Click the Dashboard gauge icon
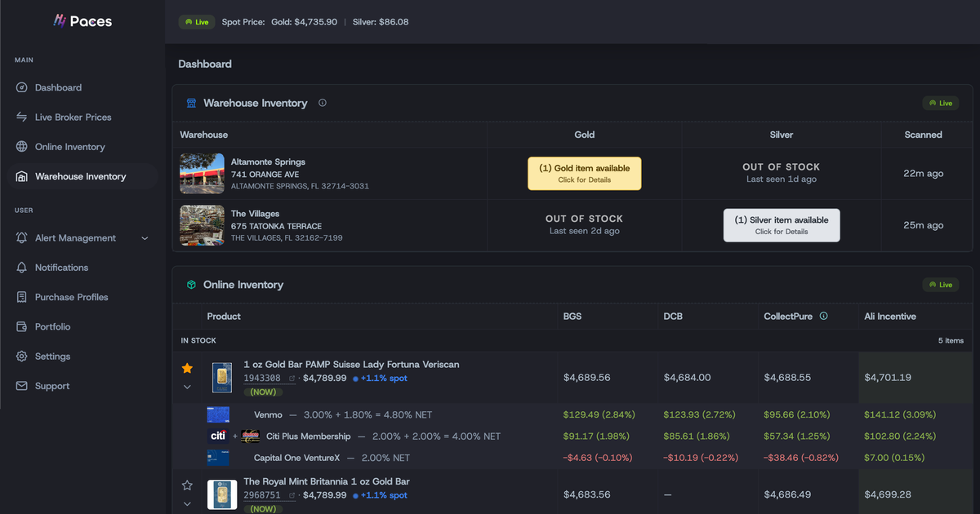The image size is (980, 514). point(21,87)
